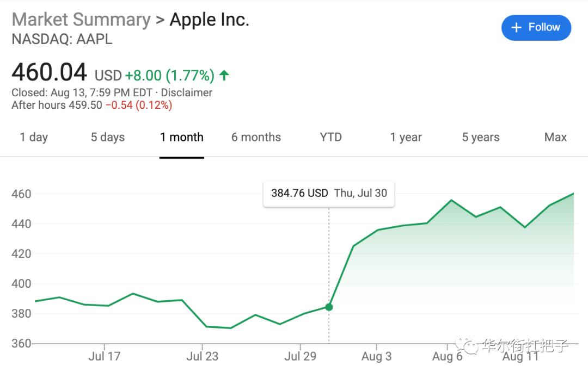Click the plus icon in Follow
588x372 pixels.
coord(517,28)
